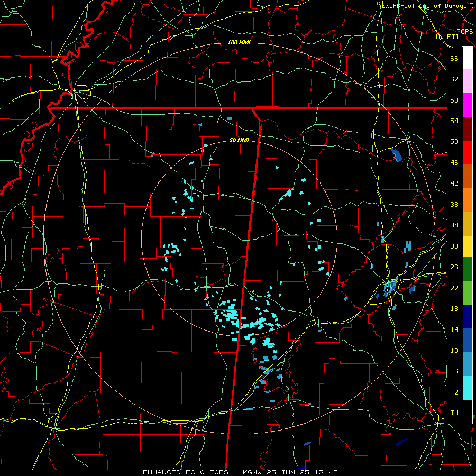Screen dimensions: 476x476
Task: Click the '62' legend value
Action: pos(454,79)
